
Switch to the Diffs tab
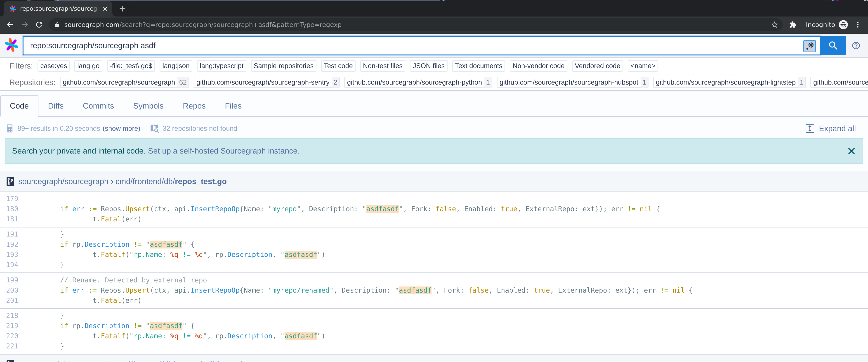pyautogui.click(x=56, y=106)
